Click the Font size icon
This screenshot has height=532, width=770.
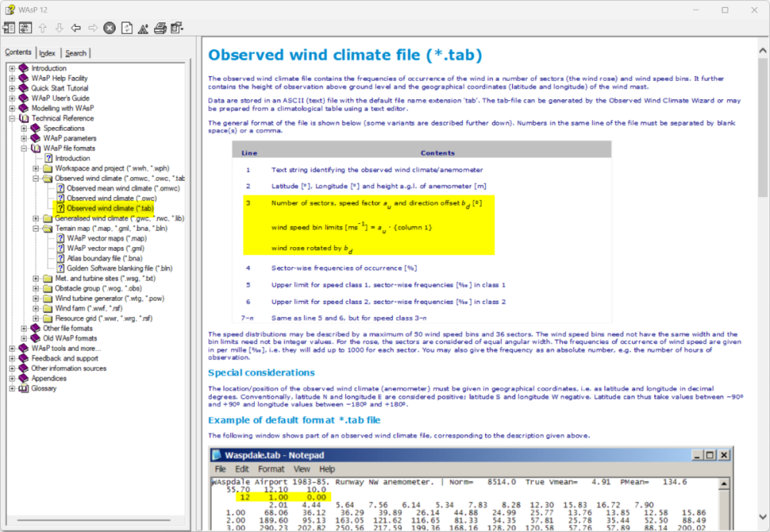tap(142, 28)
